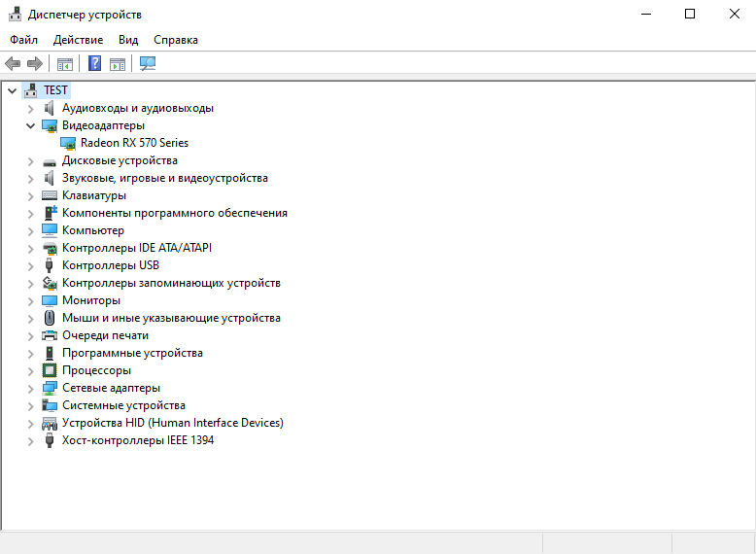This screenshot has height=554, width=756.
Task: Toggle the show/hide action pane toolbar button
Action: click(x=118, y=64)
